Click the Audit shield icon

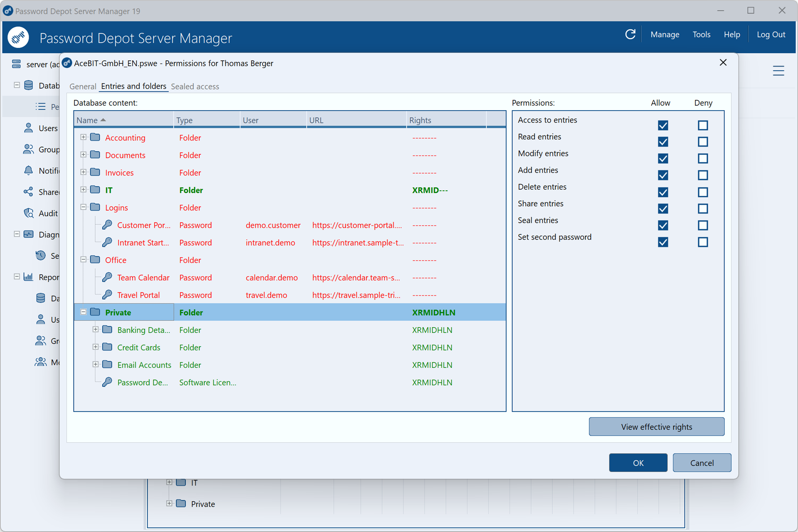(x=28, y=213)
